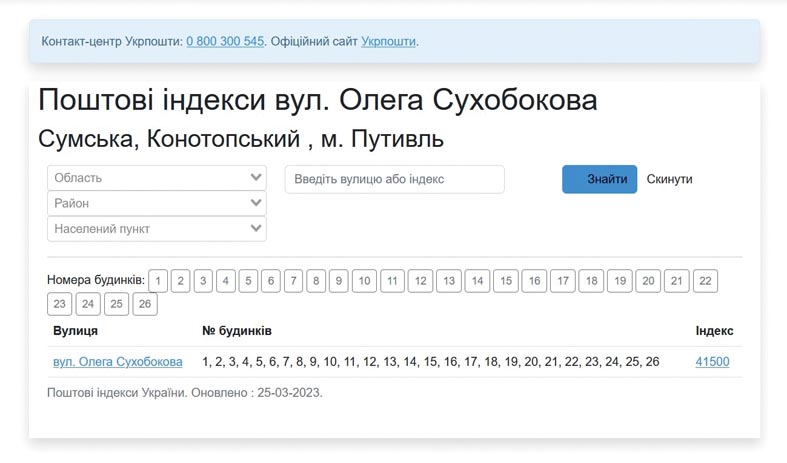Click the street or index search field
This screenshot has height=463, width=787.
395,179
